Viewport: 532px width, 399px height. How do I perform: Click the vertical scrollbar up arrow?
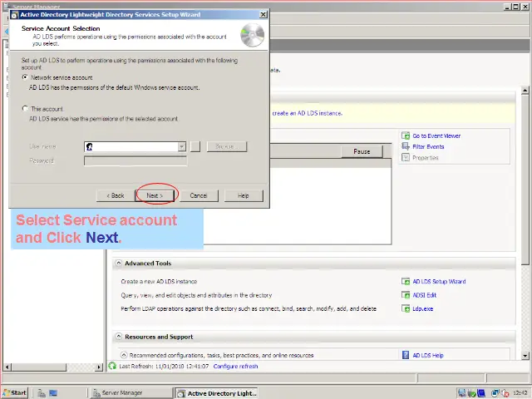click(525, 91)
